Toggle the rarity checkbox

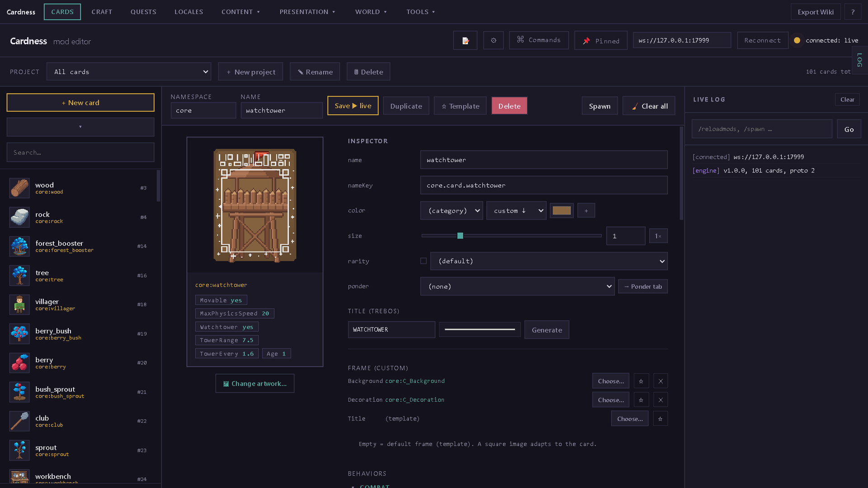point(424,261)
